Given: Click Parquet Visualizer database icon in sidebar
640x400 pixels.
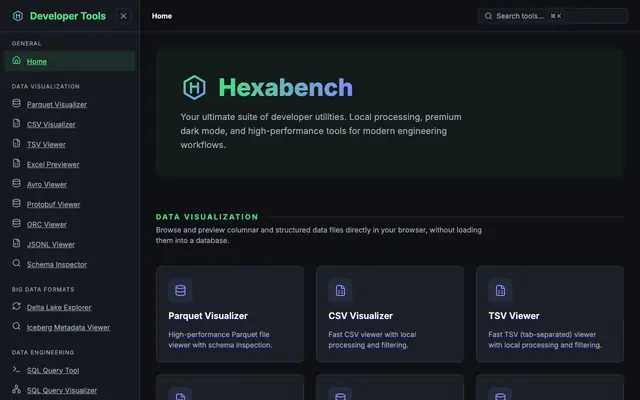Looking at the screenshot, I should coord(16,103).
